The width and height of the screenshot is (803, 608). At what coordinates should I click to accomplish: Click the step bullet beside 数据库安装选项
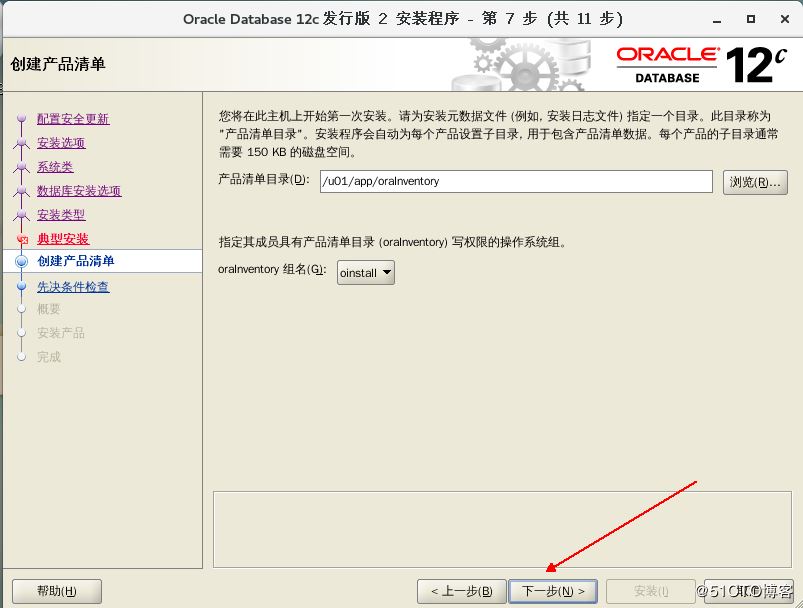tap(22, 191)
